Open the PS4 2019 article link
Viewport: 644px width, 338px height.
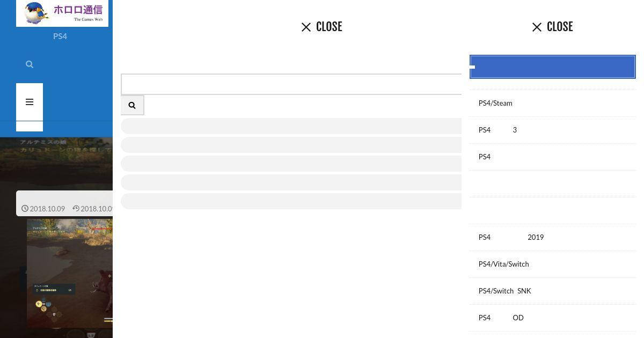pyautogui.click(x=552, y=237)
